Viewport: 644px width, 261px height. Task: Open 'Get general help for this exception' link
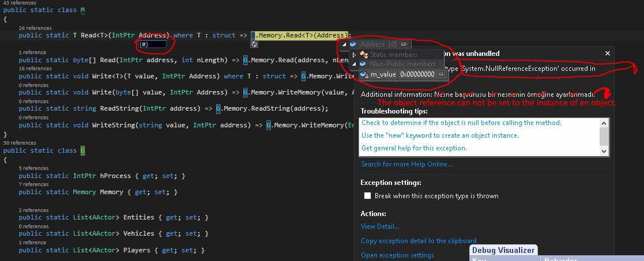414,148
